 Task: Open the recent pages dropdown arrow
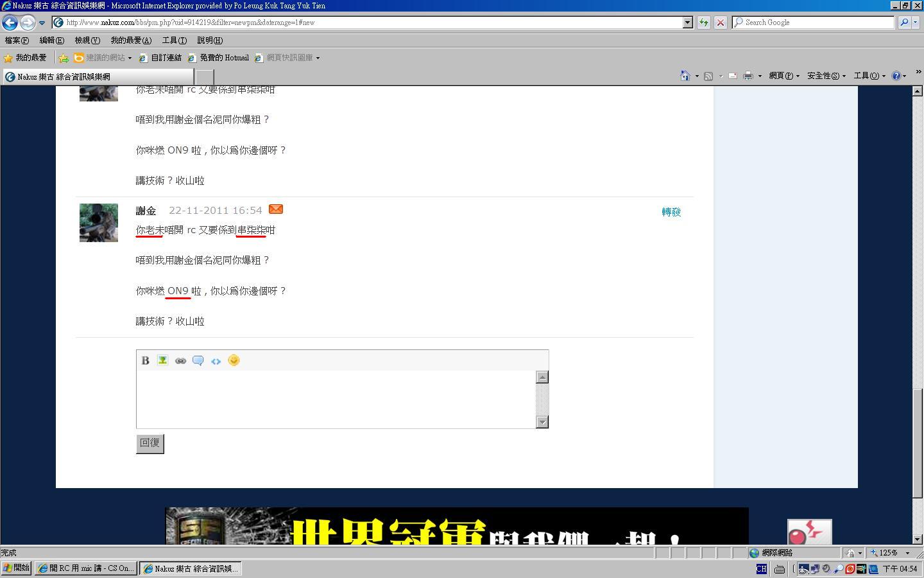tap(42, 22)
